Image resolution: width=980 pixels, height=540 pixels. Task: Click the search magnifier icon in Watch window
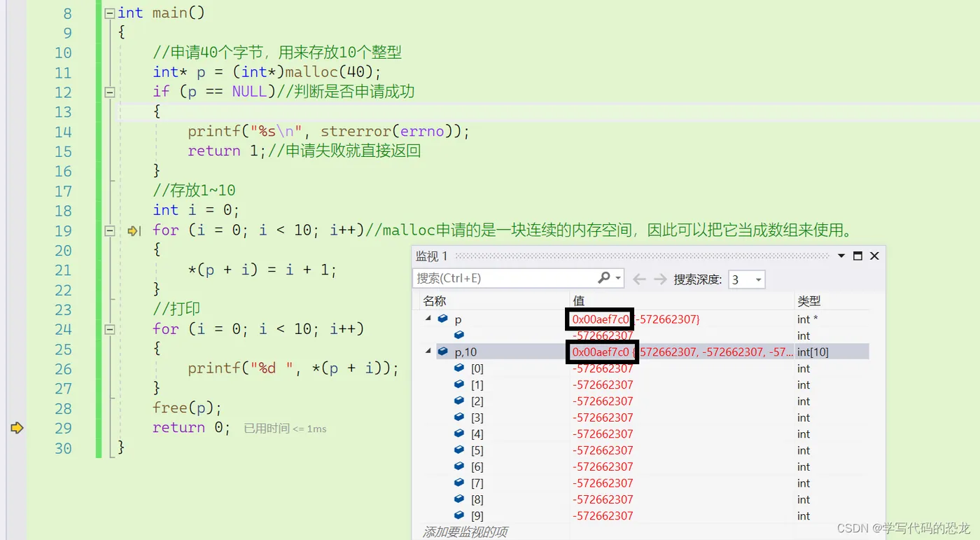pyautogui.click(x=603, y=278)
